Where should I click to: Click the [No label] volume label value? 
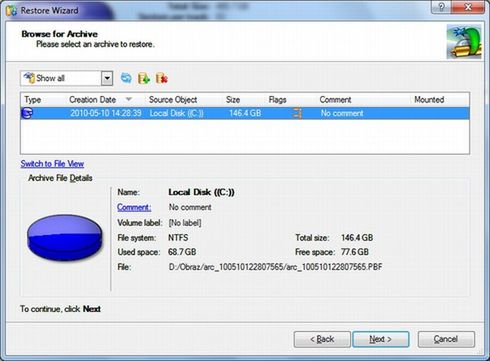click(x=185, y=223)
